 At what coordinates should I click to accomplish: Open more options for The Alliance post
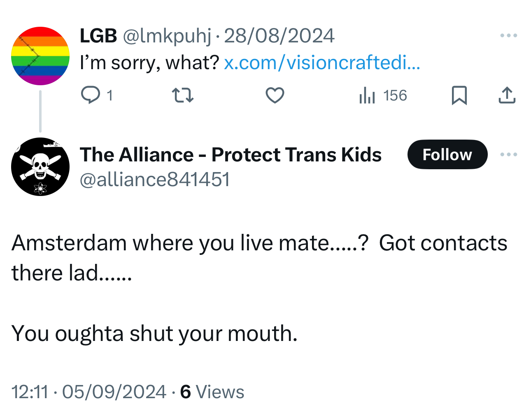tap(508, 154)
